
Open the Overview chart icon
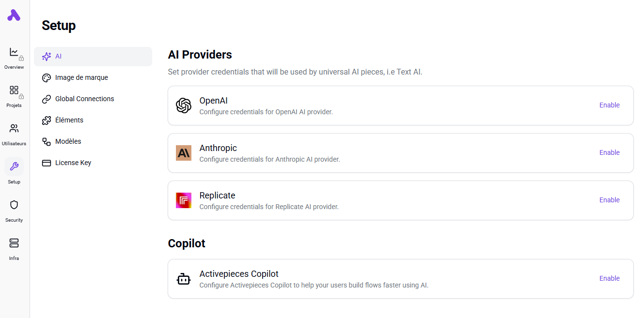point(14,52)
